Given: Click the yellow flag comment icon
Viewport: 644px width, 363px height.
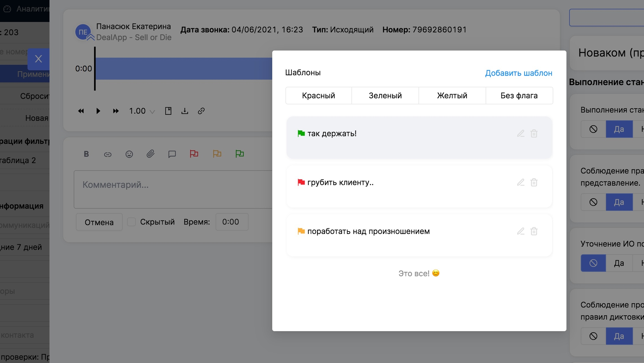Looking at the screenshot, I should (x=217, y=154).
